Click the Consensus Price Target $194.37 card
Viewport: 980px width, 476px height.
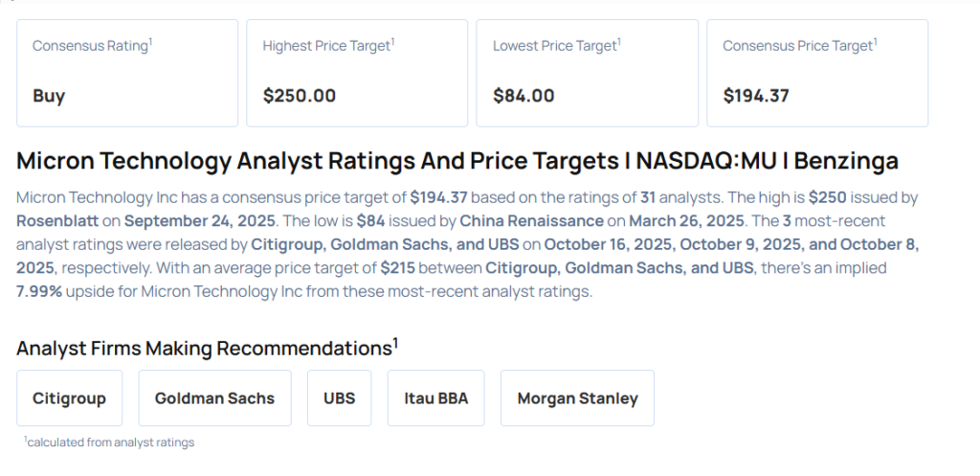click(x=816, y=73)
